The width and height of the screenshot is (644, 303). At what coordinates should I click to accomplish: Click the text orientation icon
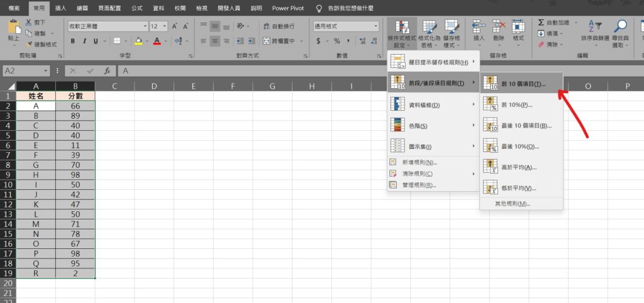[x=241, y=26]
